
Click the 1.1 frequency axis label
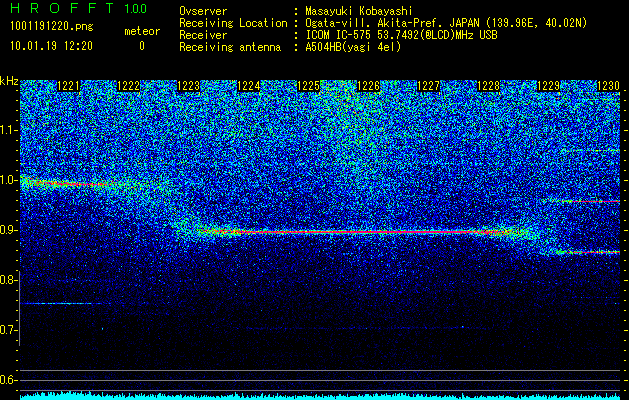(x=8, y=130)
